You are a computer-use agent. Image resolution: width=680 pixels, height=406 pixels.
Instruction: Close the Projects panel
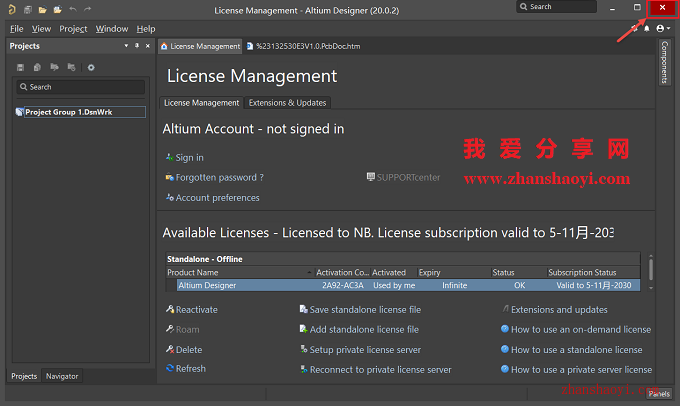click(148, 46)
